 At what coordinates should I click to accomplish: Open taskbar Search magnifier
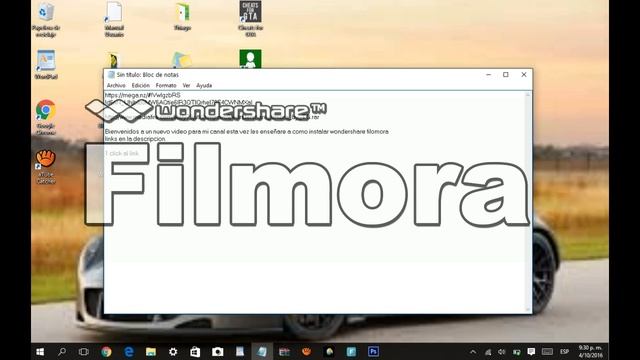(x=62, y=351)
